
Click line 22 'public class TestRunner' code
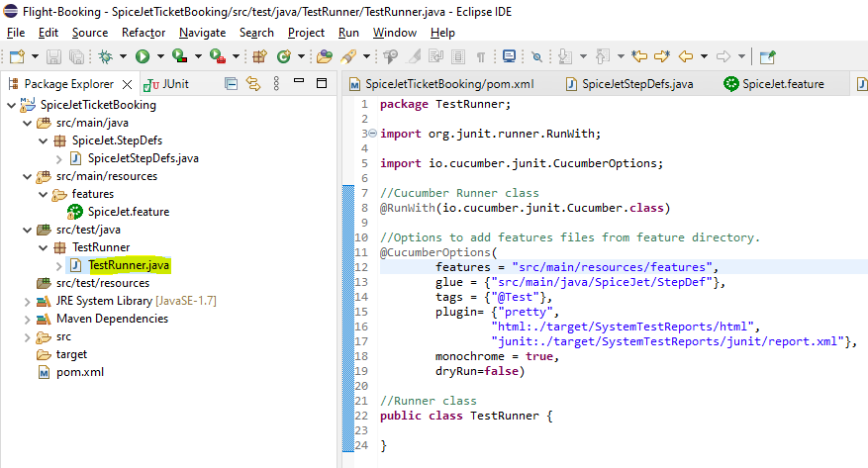[x=466, y=416]
